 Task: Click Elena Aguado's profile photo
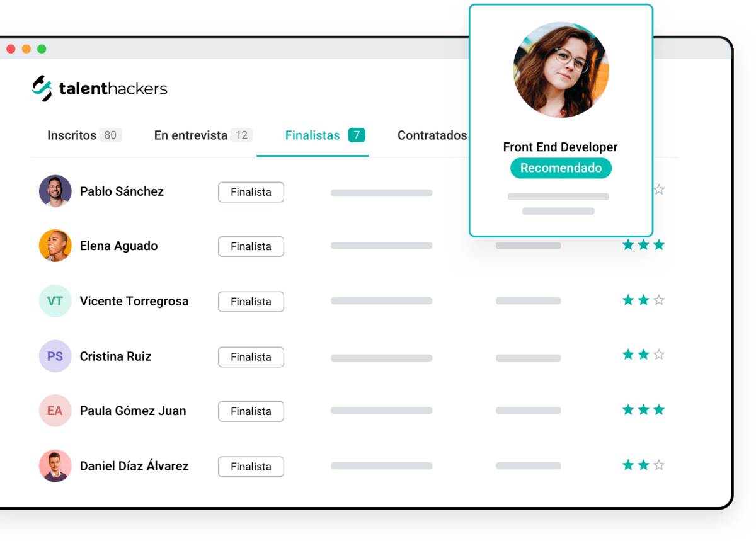[55, 246]
